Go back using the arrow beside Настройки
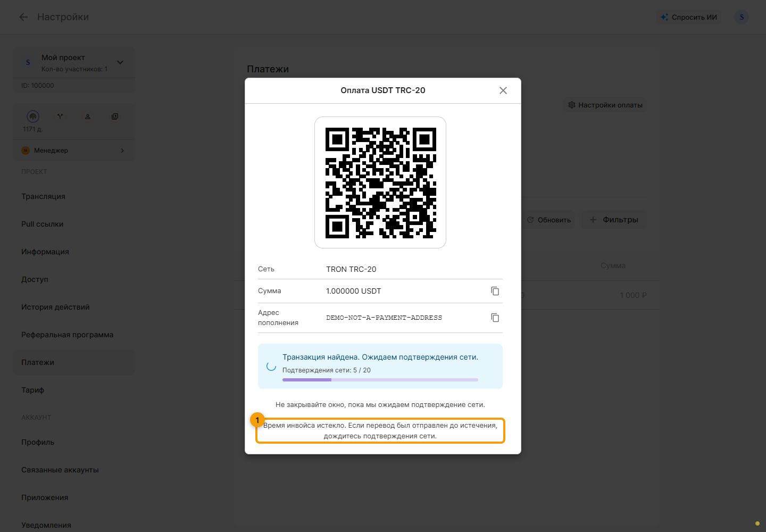This screenshot has height=532, width=766. click(23, 17)
